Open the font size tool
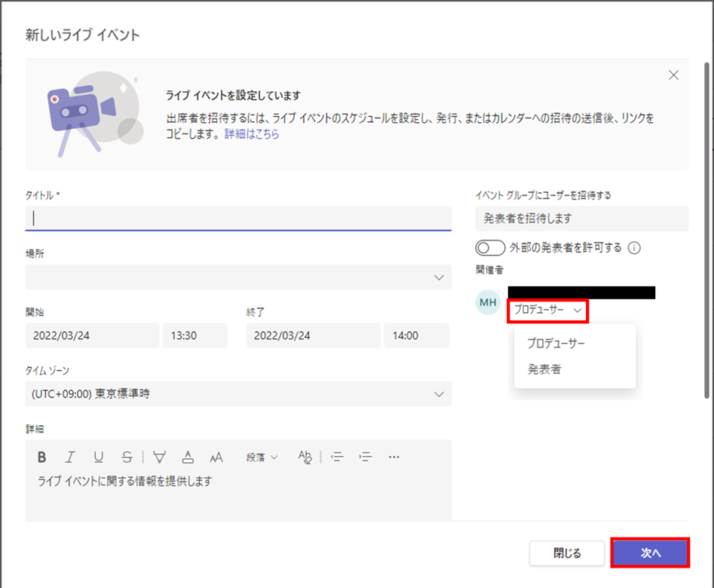 (217, 457)
